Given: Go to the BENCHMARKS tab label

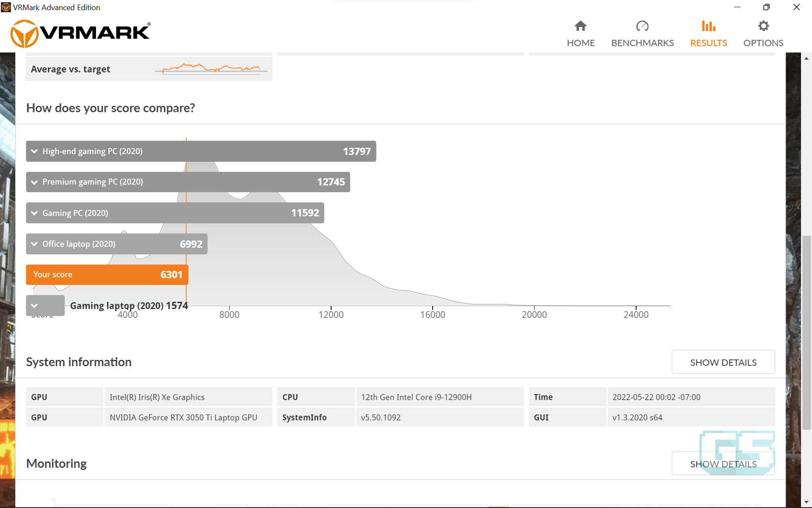Looking at the screenshot, I should tap(642, 43).
